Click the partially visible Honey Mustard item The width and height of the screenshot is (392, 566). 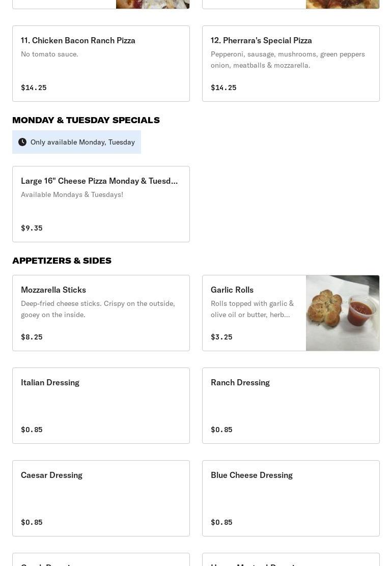tap(290, 561)
